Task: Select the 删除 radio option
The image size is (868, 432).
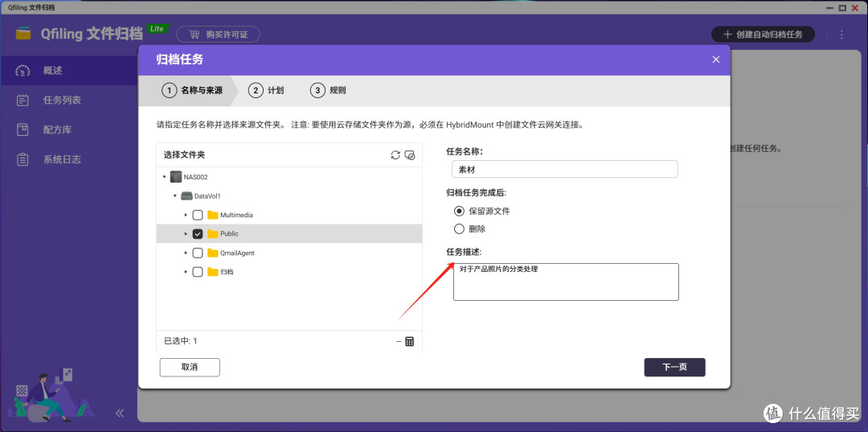Action: (x=458, y=228)
